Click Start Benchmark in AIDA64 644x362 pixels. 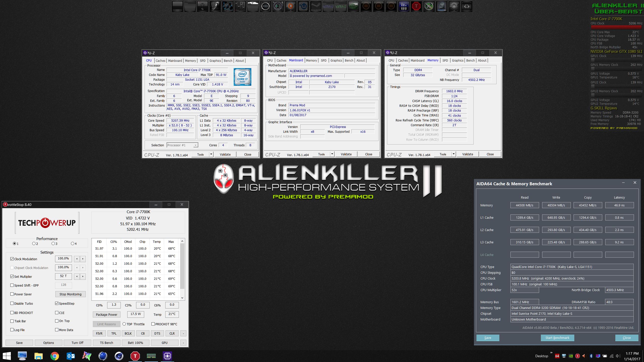(x=557, y=338)
